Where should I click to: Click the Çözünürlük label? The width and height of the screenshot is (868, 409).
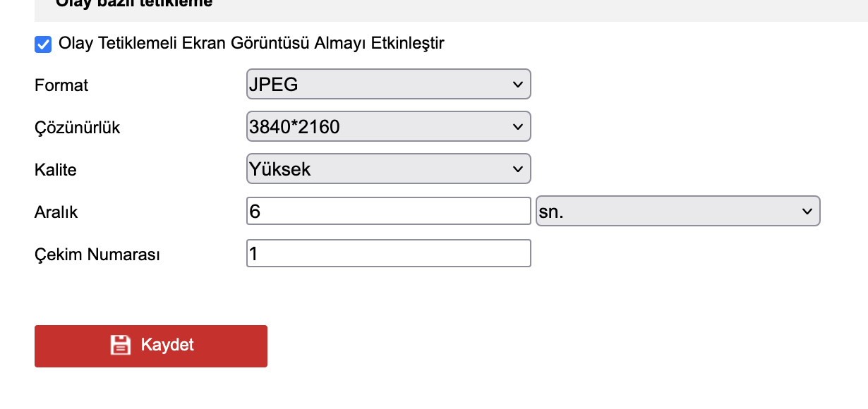pyautogui.click(x=78, y=128)
